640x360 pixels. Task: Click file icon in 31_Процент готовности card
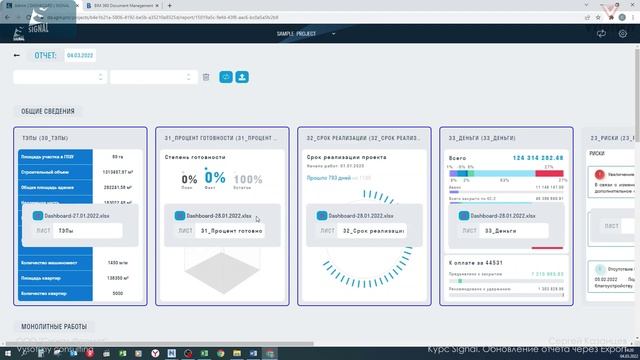(180, 216)
